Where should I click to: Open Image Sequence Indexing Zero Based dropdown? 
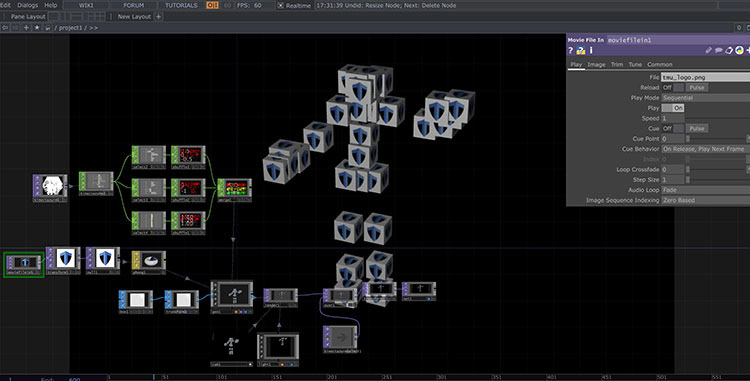click(x=706, y=200)
